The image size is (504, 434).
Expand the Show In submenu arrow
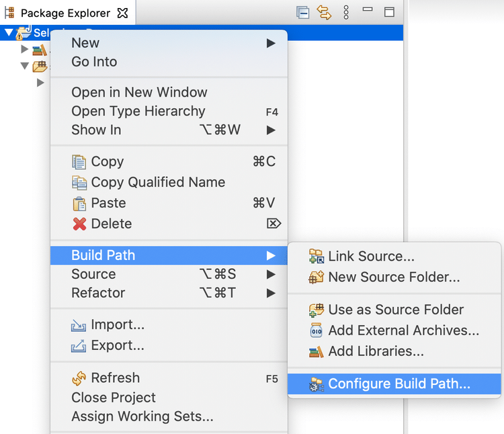point(271,130)
